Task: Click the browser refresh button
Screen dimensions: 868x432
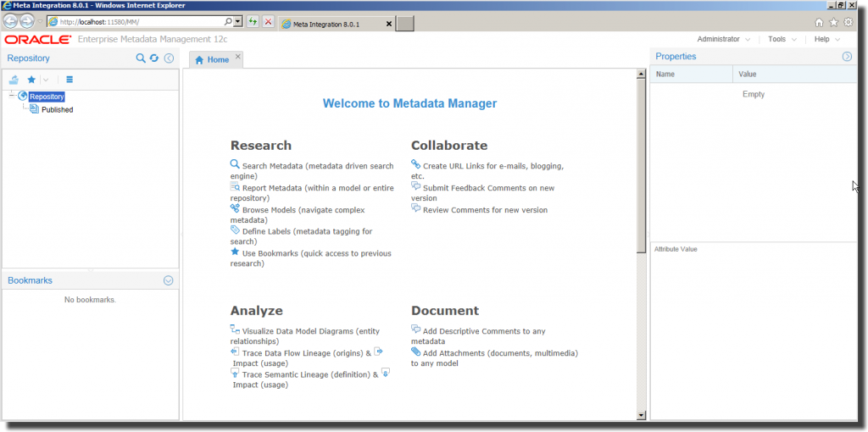Action: click(x=253, y=22)
